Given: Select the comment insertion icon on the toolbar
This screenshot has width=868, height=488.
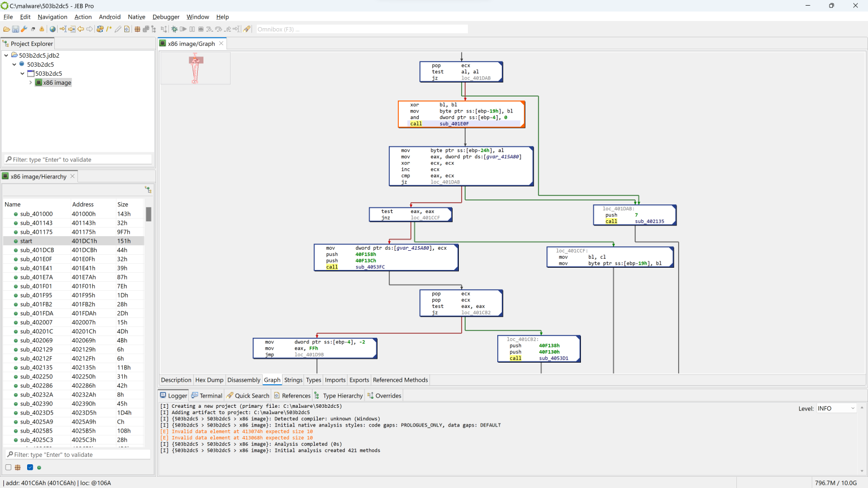Looking at the screenshot, I should 109,29.
